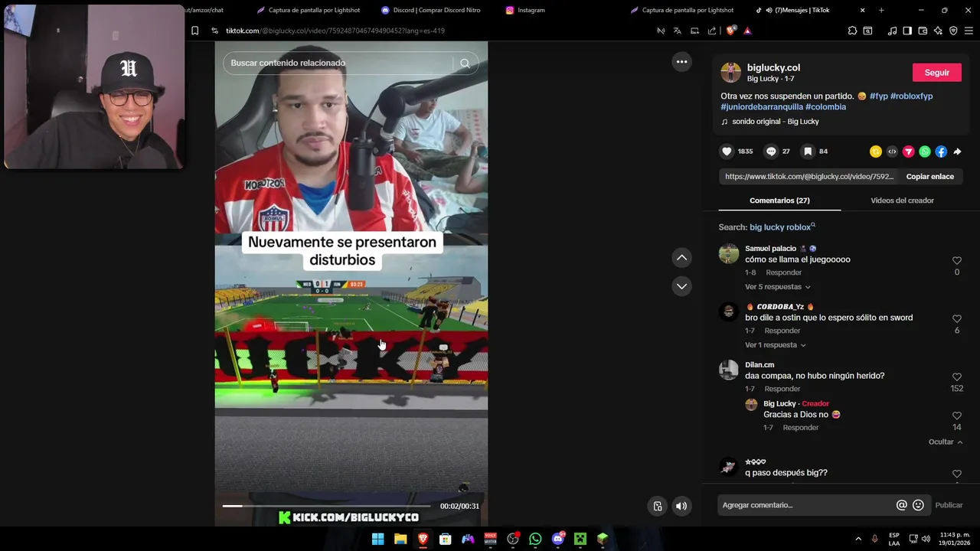The image size is (980, 551).
Task: Like the video with the heart icon
Action: tap(727, 152)
